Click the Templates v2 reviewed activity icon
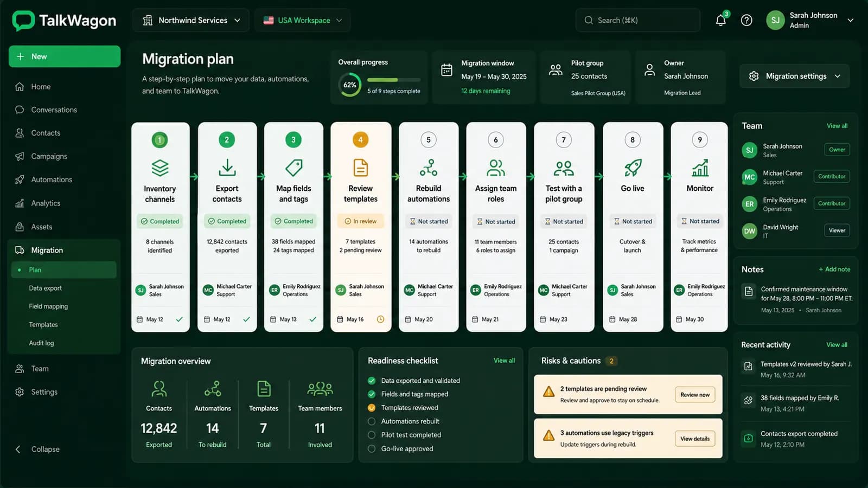868x488 pixels. 748,367
